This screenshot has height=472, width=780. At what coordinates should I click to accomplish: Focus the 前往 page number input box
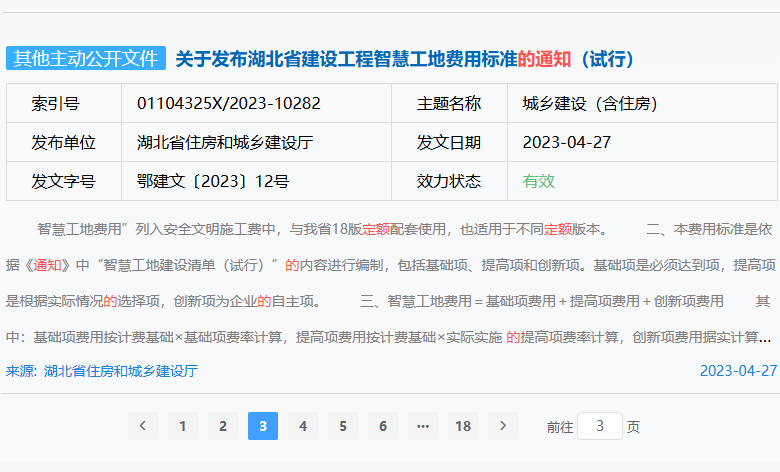point(600,426)
